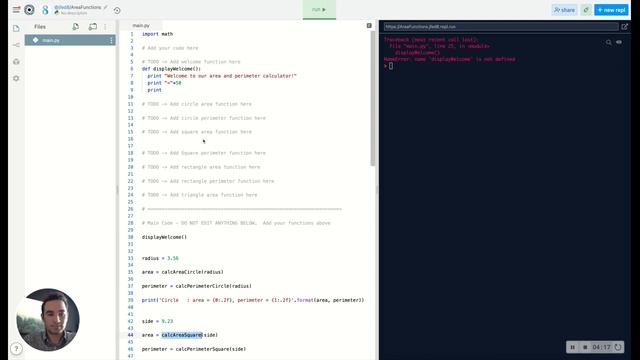
Task: Click the console clear eraser icon
Action: coord(619,42)
